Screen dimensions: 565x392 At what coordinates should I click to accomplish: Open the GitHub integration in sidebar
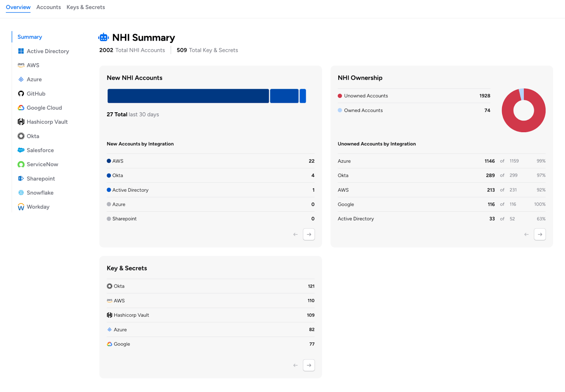point(36,94)
